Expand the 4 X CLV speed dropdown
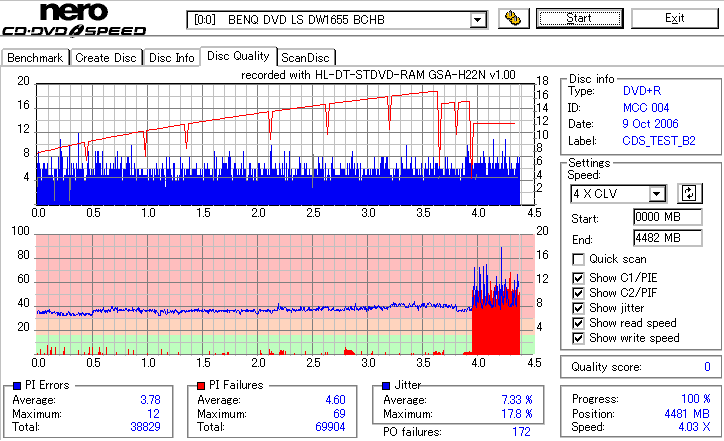Image resolution: width=724 pixels, height=441 pixels. click(x=656, y=193)
